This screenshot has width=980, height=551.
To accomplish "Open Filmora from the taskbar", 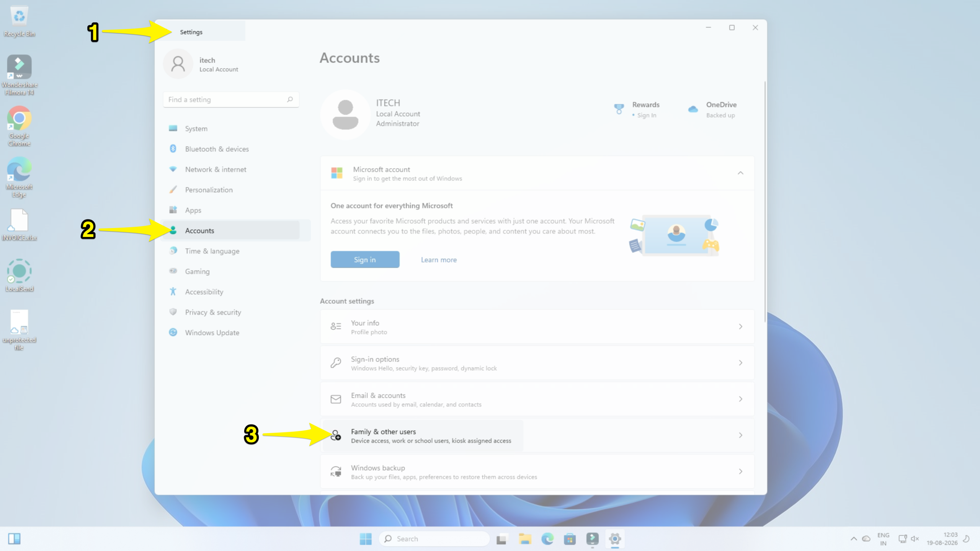I will [x=592, y=539].
